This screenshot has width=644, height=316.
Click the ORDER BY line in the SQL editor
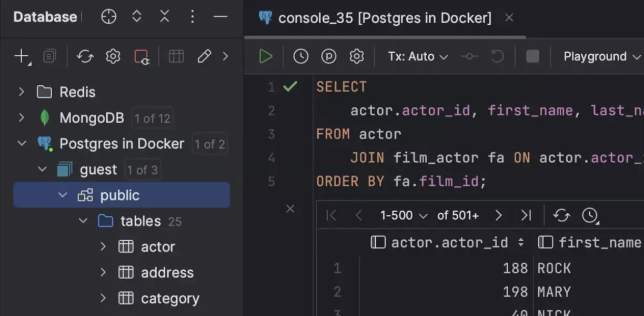click(x=401, y=182)
